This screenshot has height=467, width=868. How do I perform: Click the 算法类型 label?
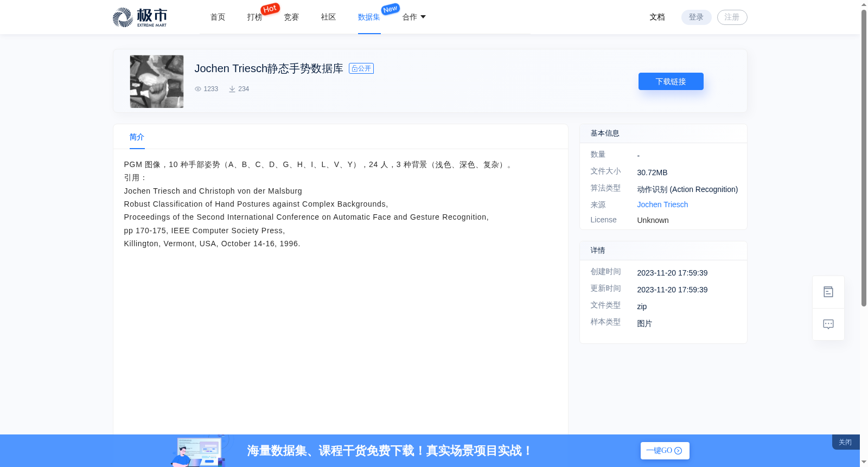coord(605,188)
